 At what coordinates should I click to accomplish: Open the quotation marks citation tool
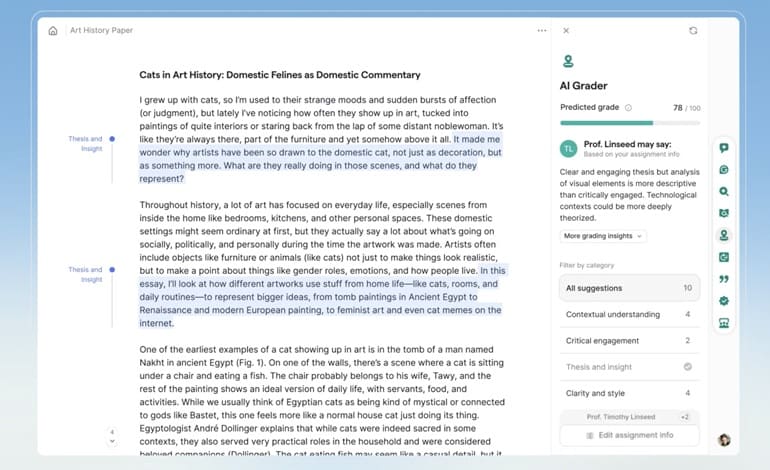click(x=724, y=279)
